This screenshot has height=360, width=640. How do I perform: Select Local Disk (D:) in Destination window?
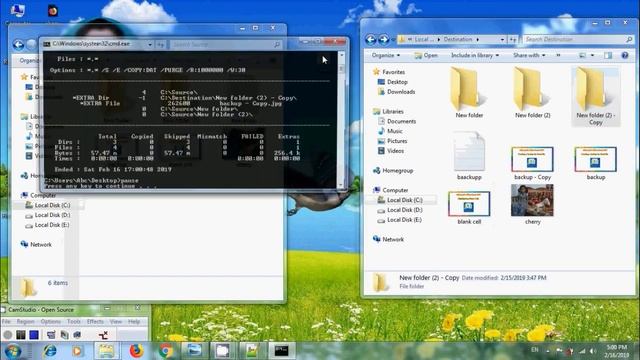[x=400, y=210]
